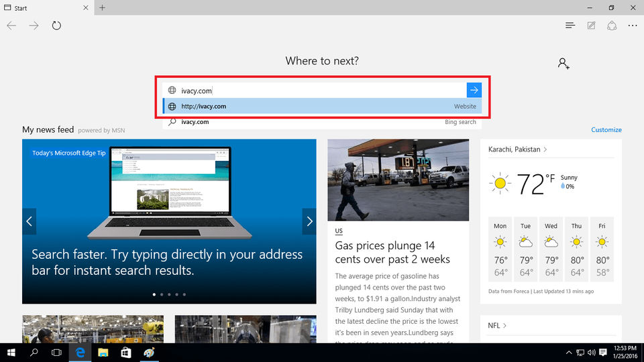
Task: Select the third carousel dot
Action: 169,294
